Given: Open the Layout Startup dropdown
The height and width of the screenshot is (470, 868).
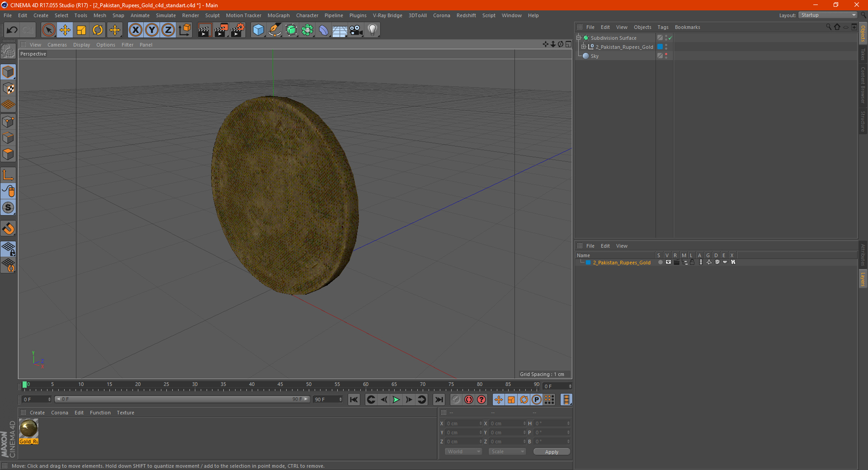Looking at the screenshot, I should click(x=828, y=15).
